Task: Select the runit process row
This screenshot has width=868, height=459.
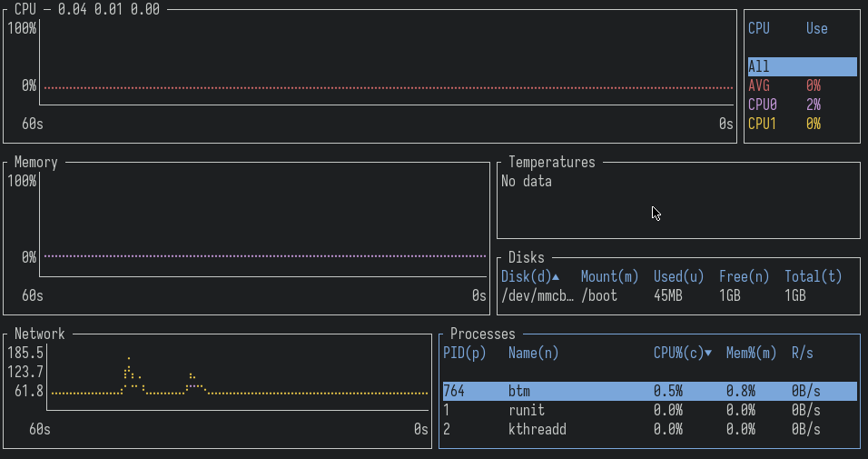Action: coord(648,410)
